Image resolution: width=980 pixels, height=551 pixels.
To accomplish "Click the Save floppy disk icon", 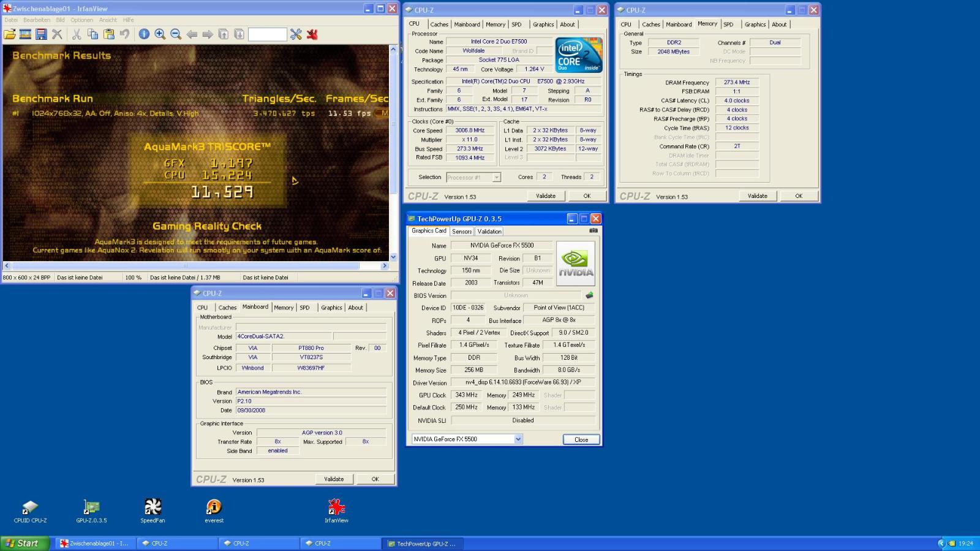I will [41, 34].
